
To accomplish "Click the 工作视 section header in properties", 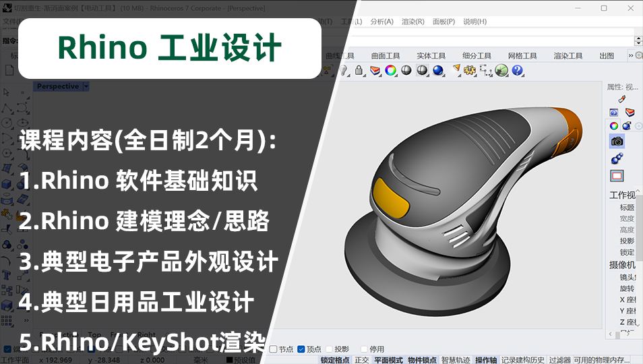I will click(622, 195).
